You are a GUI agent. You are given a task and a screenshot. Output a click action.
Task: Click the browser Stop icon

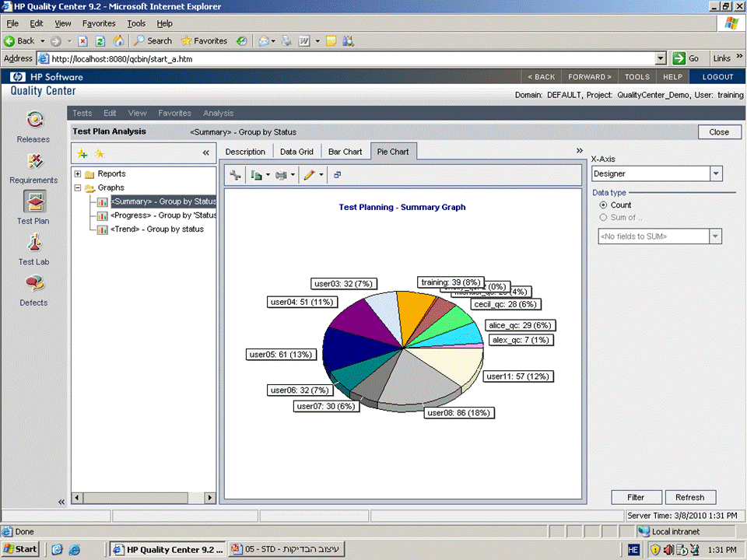pos(82,41)
